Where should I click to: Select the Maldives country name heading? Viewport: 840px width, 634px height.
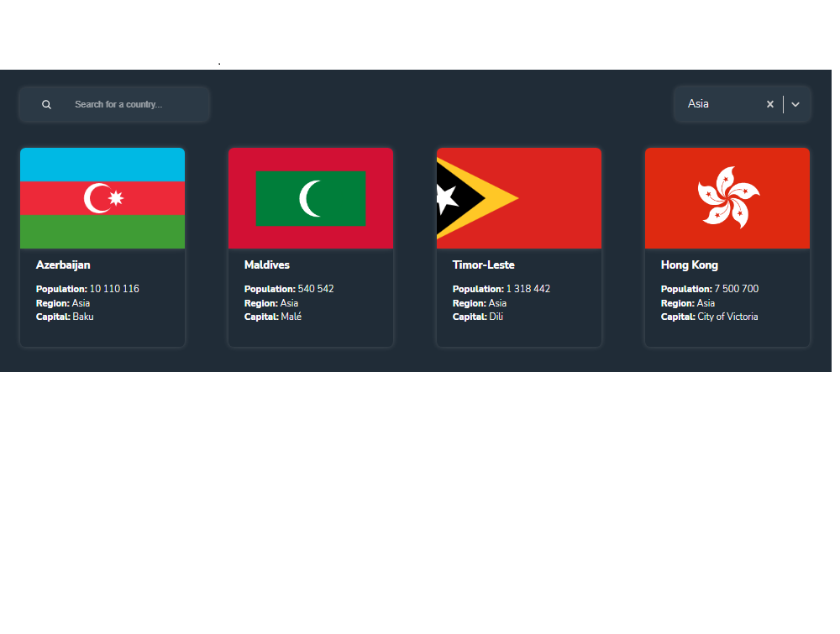pos(266,265)
